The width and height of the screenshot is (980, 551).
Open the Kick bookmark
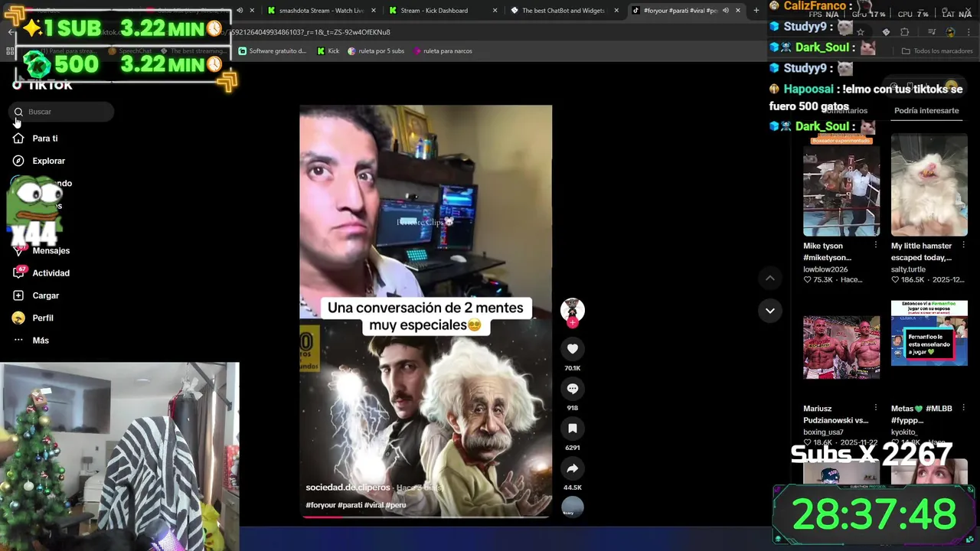328,51
